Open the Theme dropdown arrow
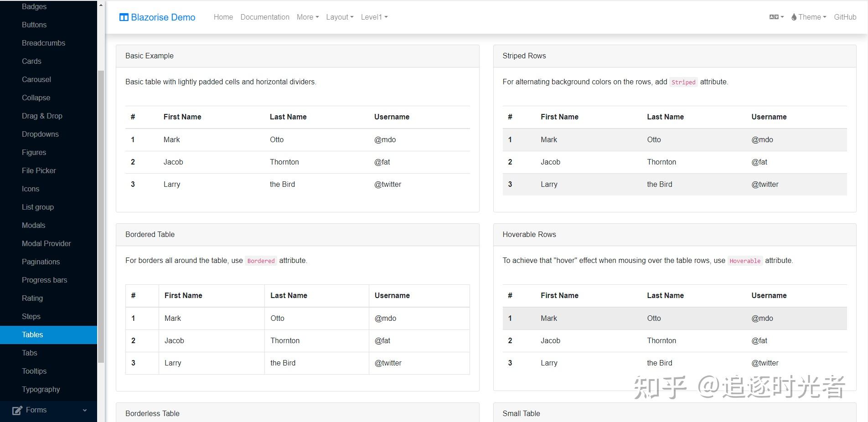Screen dimensions: 868x422 click(x=824, y=17)
